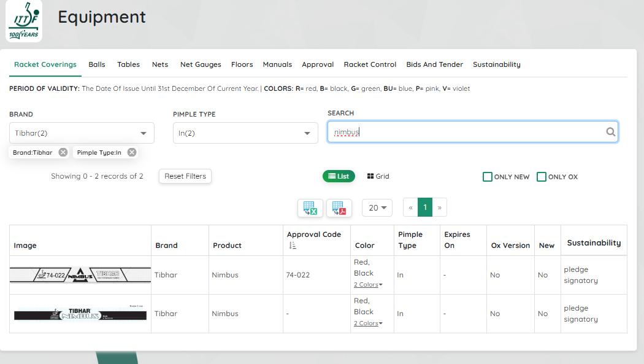Open the Racket Control tab
This screenshot has height=364, width=644.
[370, 64]
